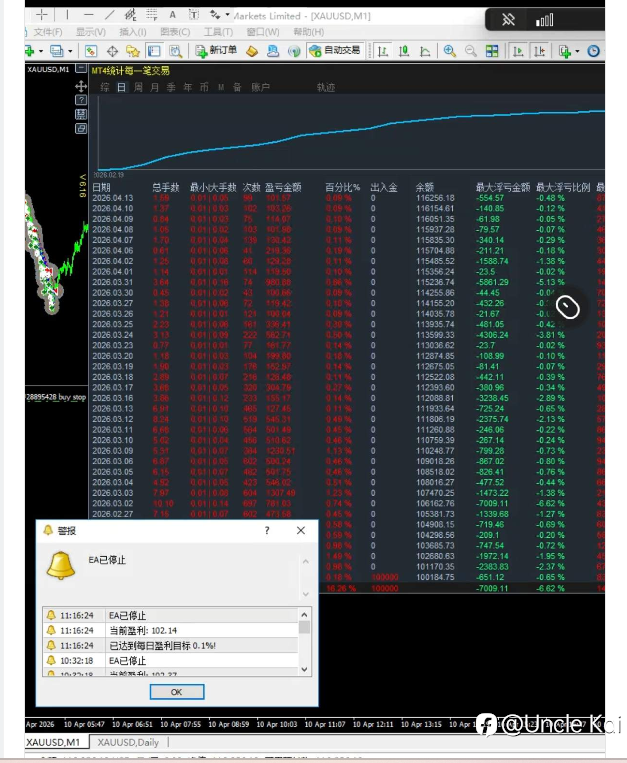This screenshot has height=763, width=627.
Task: Switch chart to candlestick type
Action: pyautogui.click(x=404, y=51)
